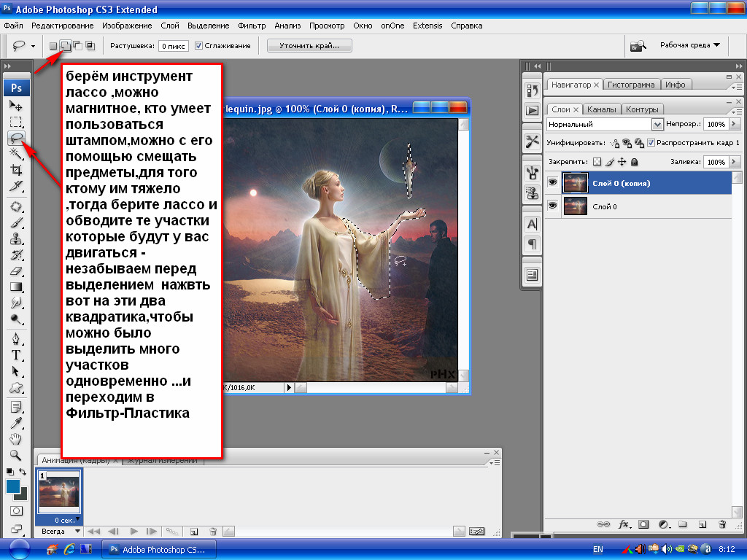747x560 pixels.
Task: Select the Healing Brush tool
Action: pos(16,206)
